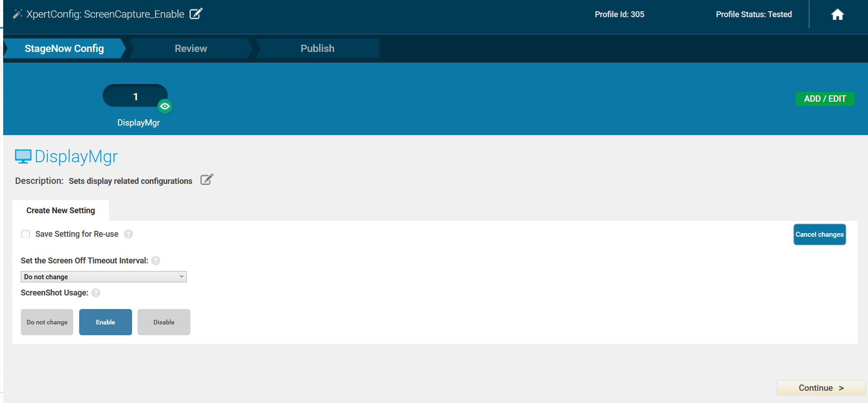Edit description pencil icon
This screenshot has width=868, height=403.
207,180
